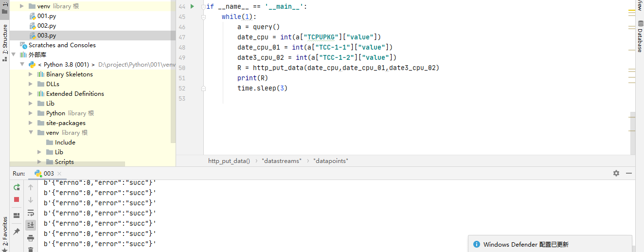Image resolution: width=644 pixels, height=252 pixels.
Task: Hide the Run tool window
Action: pos(629,173)
